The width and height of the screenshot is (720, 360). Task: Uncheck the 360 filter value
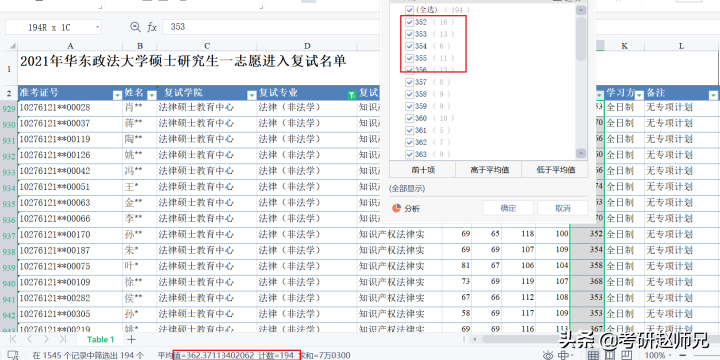coord(410,118)
